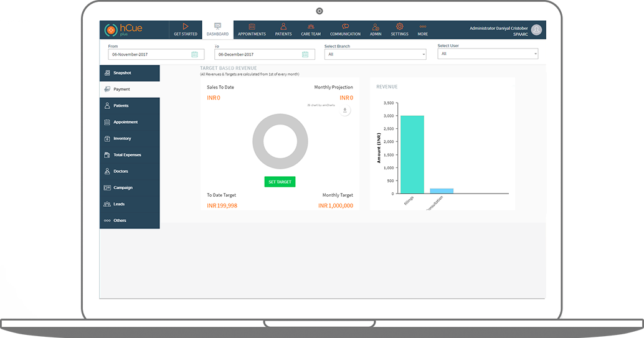Click the To date input field

coord(265,54)
